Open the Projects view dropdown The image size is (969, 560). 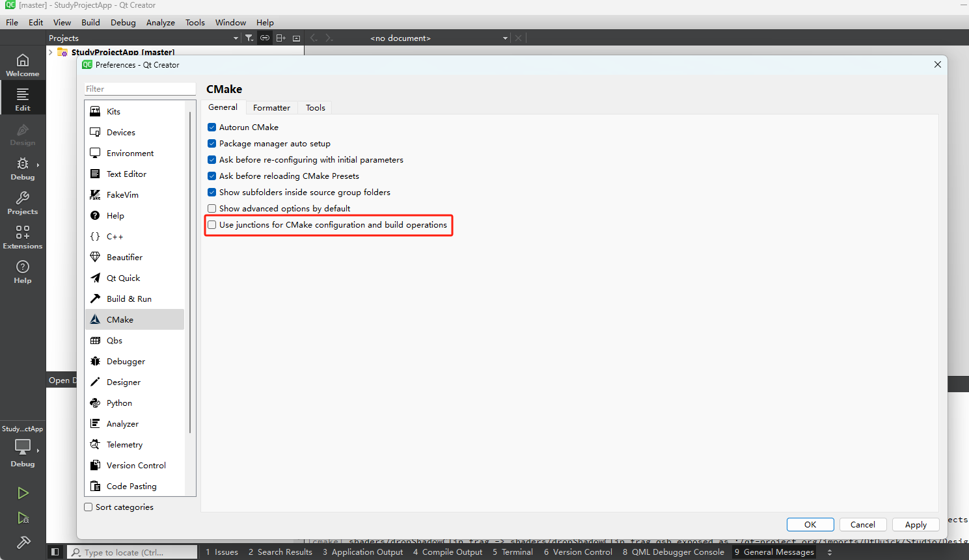pyautogui.click(x=236, y=38)
